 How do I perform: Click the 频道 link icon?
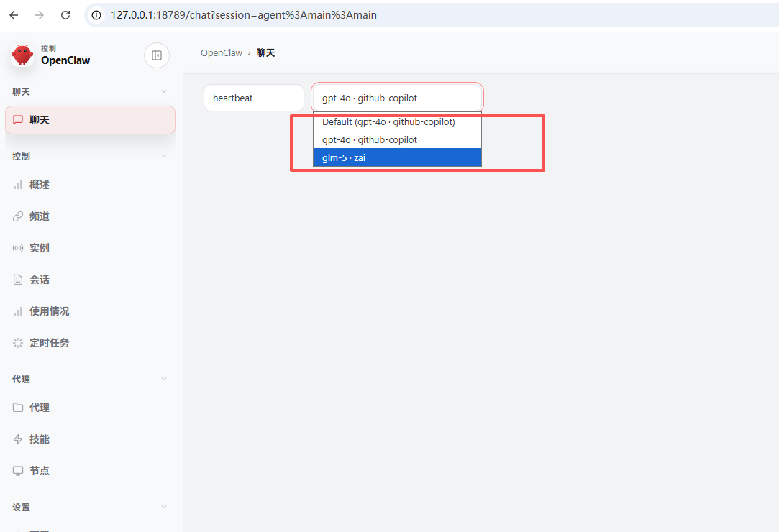tap(18, 216)
